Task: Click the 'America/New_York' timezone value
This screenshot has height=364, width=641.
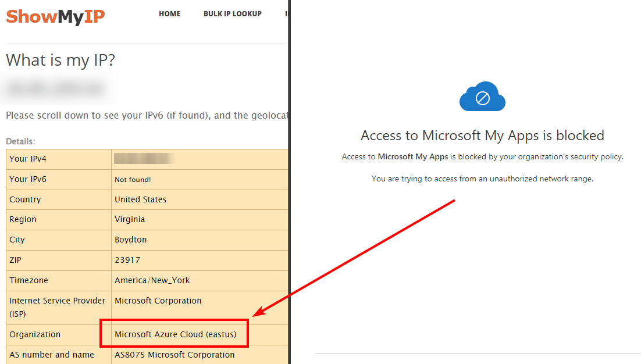Action: (152, 280)
